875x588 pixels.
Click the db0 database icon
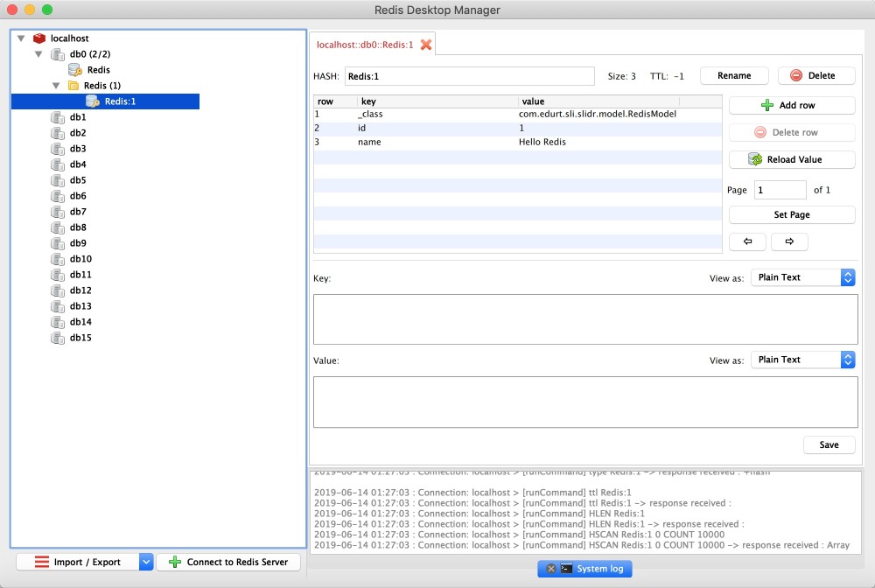(58, 54)
